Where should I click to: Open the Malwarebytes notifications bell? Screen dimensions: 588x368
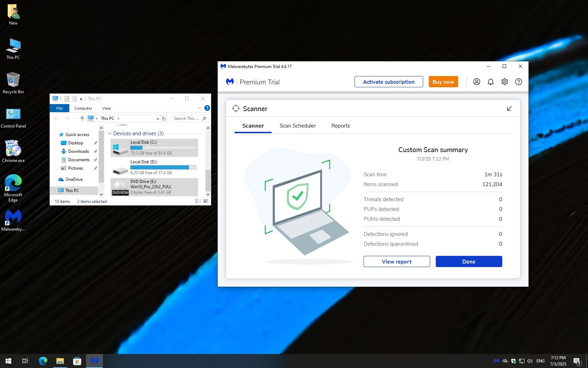coord(491,82)
